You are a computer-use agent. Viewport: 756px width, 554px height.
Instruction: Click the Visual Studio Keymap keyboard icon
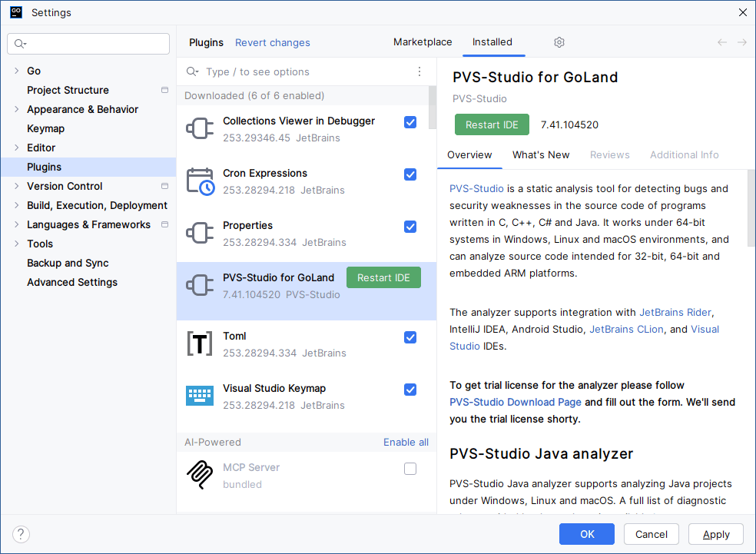point(200,396)
